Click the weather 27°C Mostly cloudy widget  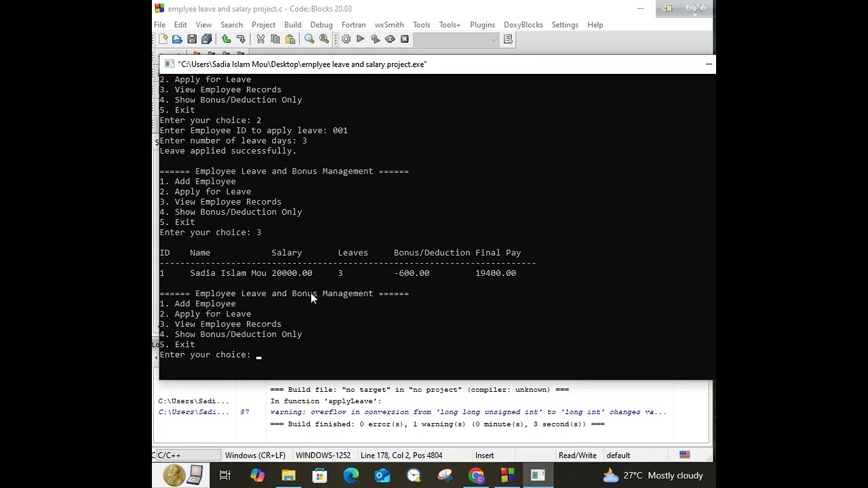click(653, 476)
